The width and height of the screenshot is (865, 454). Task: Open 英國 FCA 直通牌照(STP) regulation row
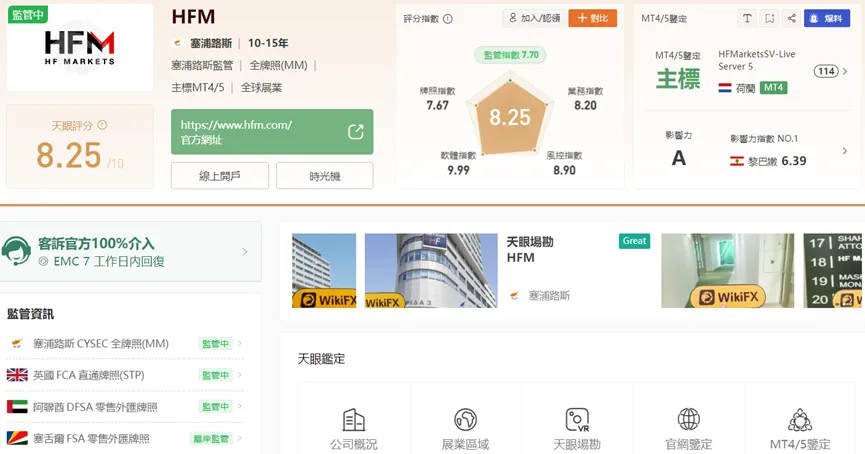coord(125,375)
